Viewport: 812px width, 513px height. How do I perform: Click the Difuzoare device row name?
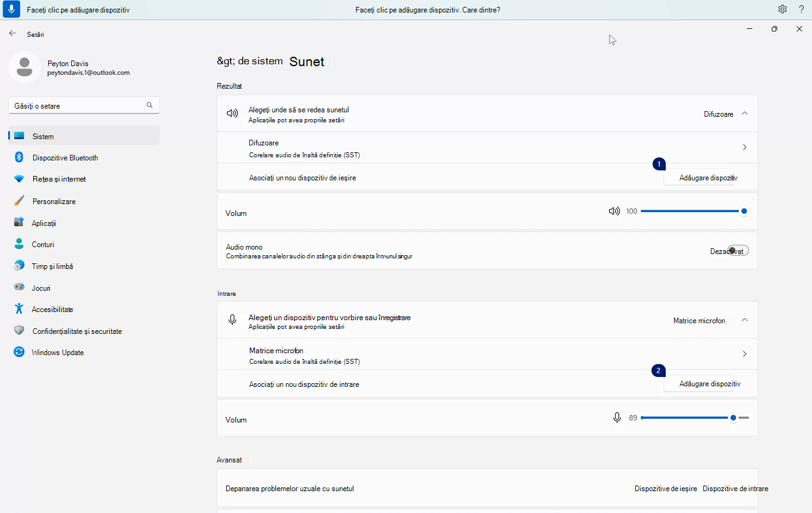[x=264, y=143]
